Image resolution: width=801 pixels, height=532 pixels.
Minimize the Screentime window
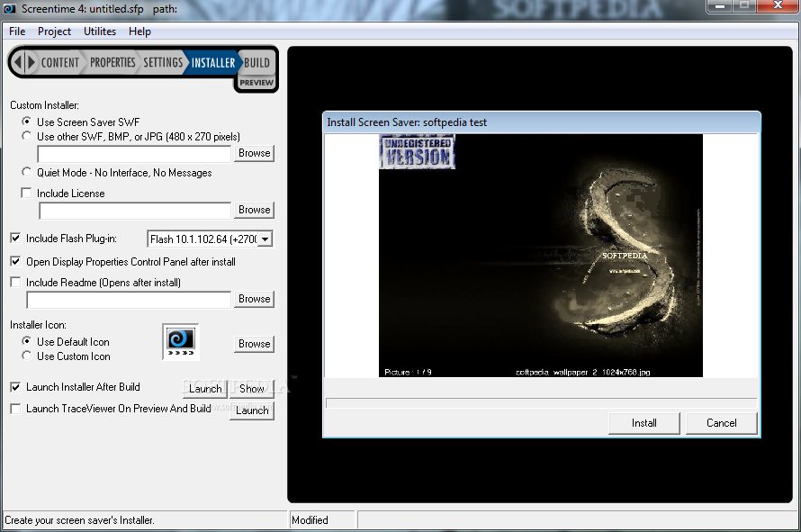click(x=720, y=6)
